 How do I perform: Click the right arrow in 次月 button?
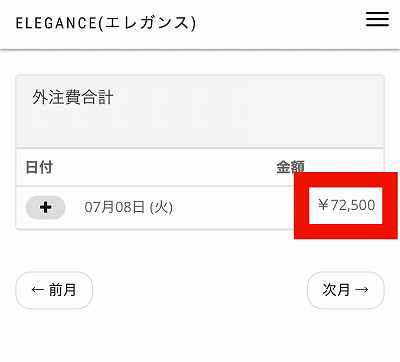[362, 290]
